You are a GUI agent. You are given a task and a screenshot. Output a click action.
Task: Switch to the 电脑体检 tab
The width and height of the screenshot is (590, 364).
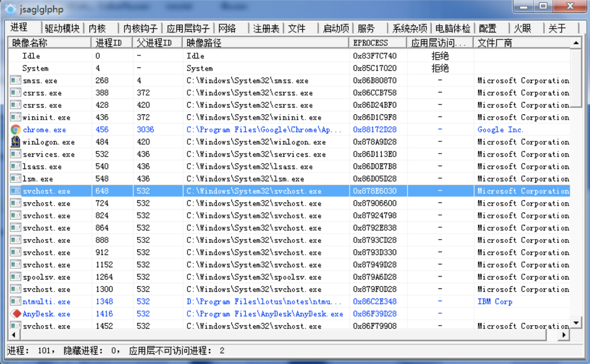tap(452, 28)
